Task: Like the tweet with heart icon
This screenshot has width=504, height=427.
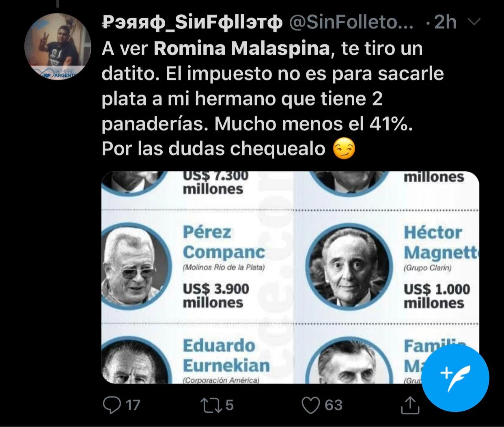Action: coord(311,405)
